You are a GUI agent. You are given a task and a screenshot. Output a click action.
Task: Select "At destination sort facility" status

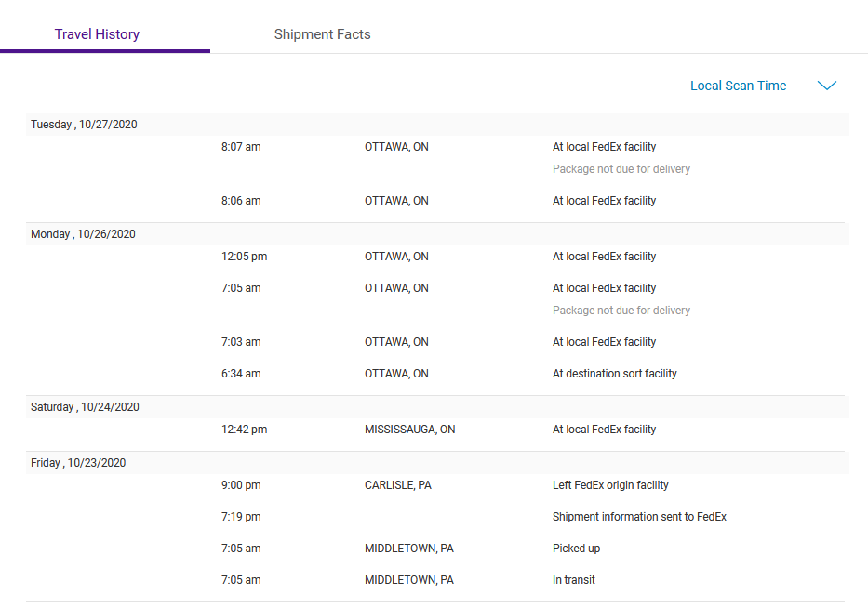pyautogui.click(x=614, y=374)
